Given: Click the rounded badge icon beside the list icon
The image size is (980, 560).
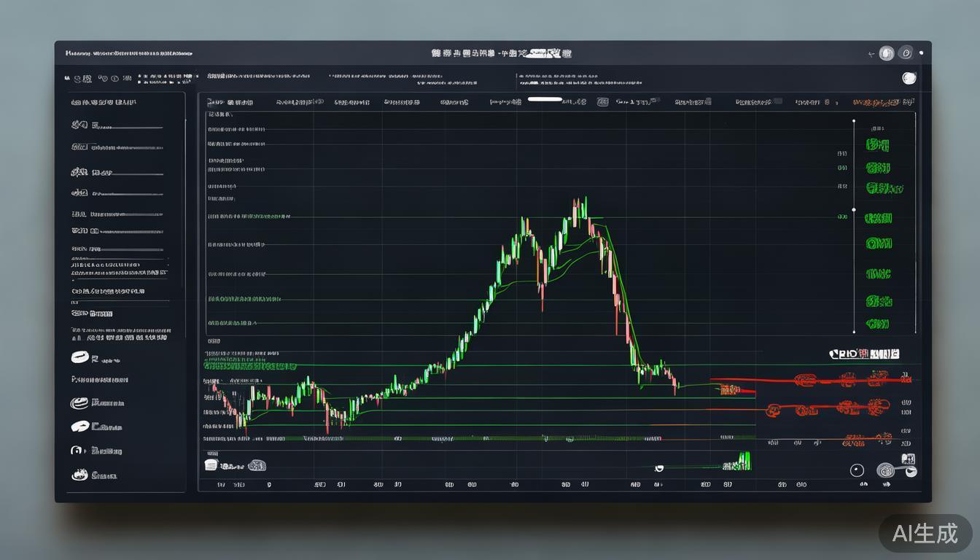Looking at the screenshot, I should (x=257, y=465).
